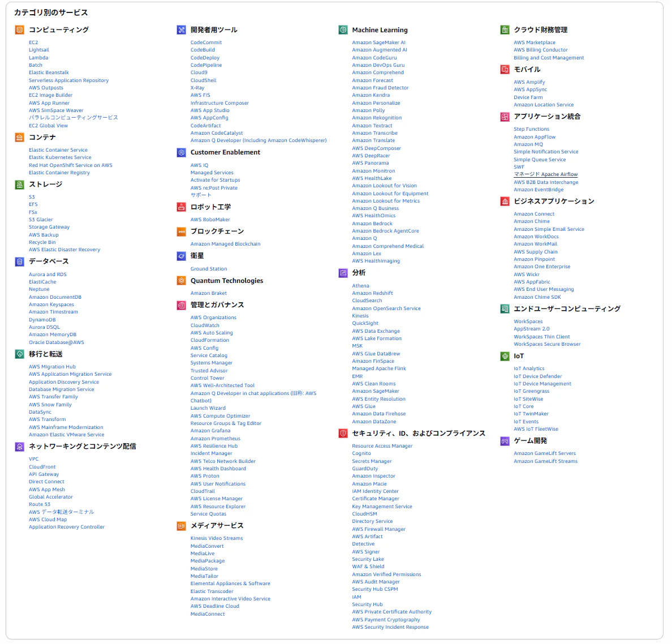Click the モバイル category icon
672x644 pixels.
505,70
